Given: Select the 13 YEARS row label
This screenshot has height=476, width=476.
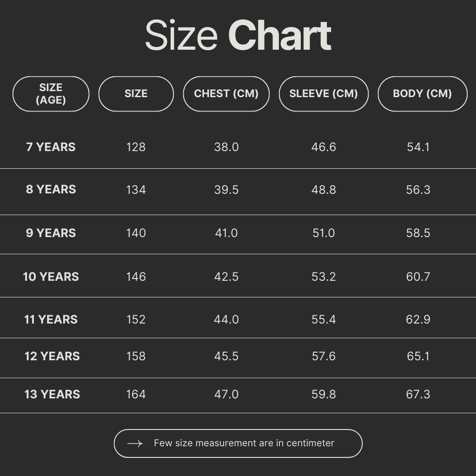Looking at the screenshot, I should point(52,394).
